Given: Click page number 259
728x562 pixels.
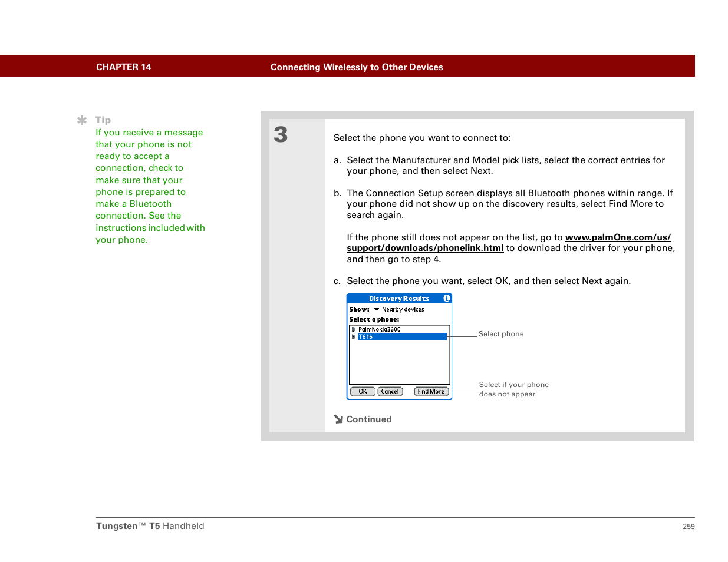Looking at the screenshot, I should [689, 527].
